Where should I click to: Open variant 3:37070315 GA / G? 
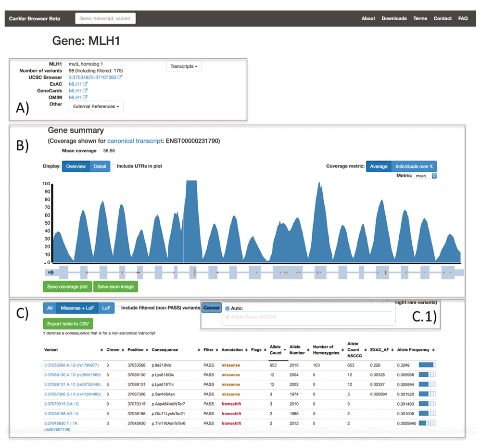click(x=62, y=404)
